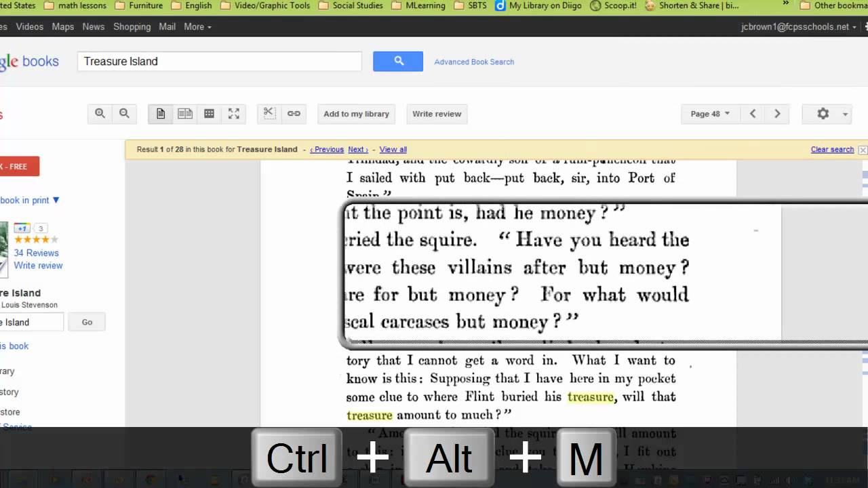Open Videos in the Google bar
Viewport: 868px width, 488px height.
pos(29,26)
